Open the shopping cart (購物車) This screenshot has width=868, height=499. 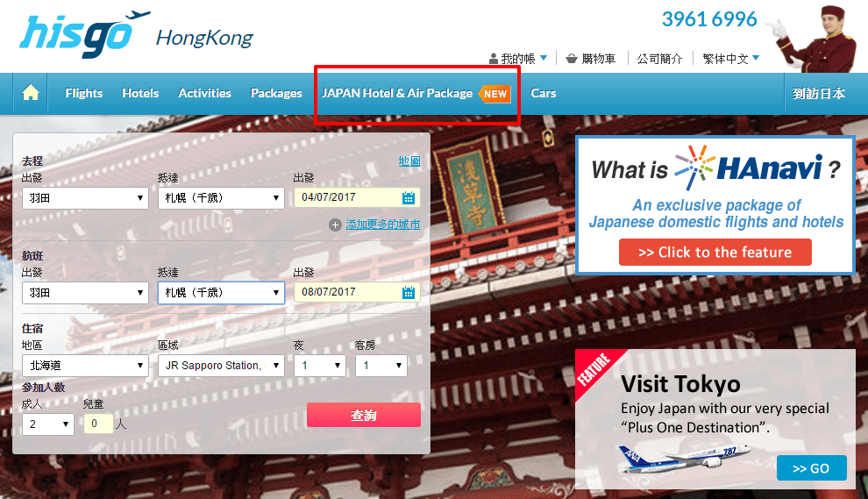[590, 59]
